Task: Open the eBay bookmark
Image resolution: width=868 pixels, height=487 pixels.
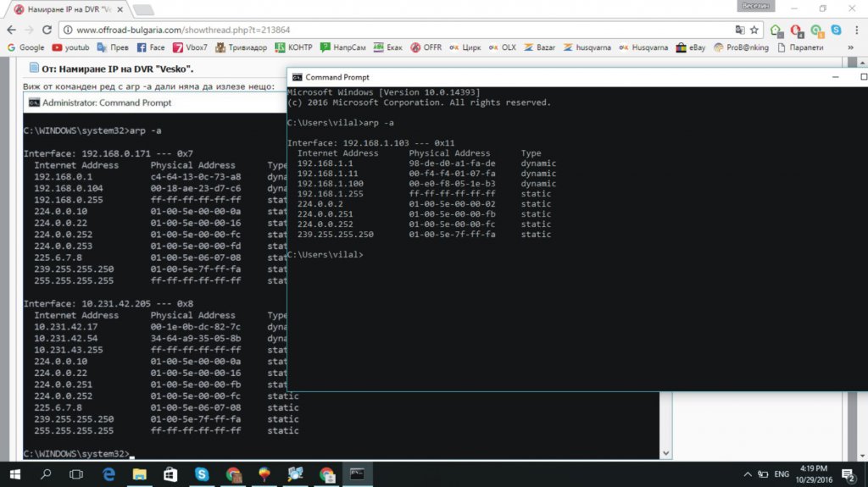Action: point(690,47)
